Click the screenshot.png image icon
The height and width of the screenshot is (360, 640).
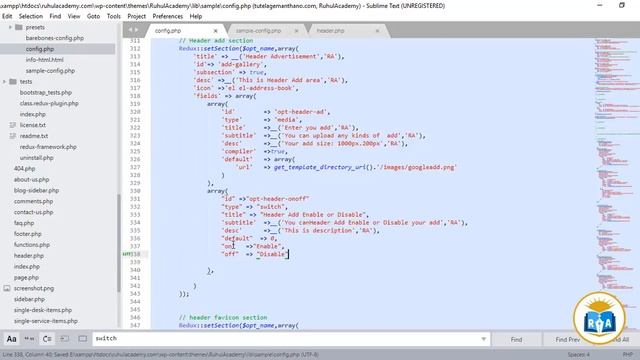[7, 288]
